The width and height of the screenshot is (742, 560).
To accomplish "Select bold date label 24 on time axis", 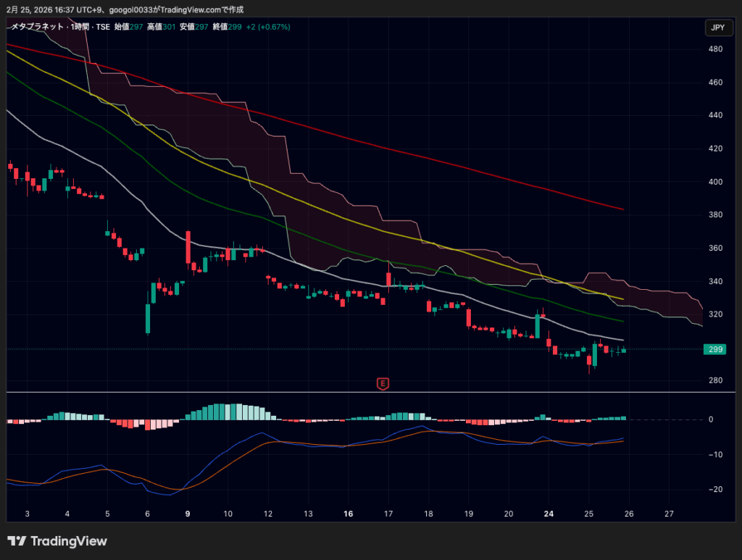I will tap(549, 514).
